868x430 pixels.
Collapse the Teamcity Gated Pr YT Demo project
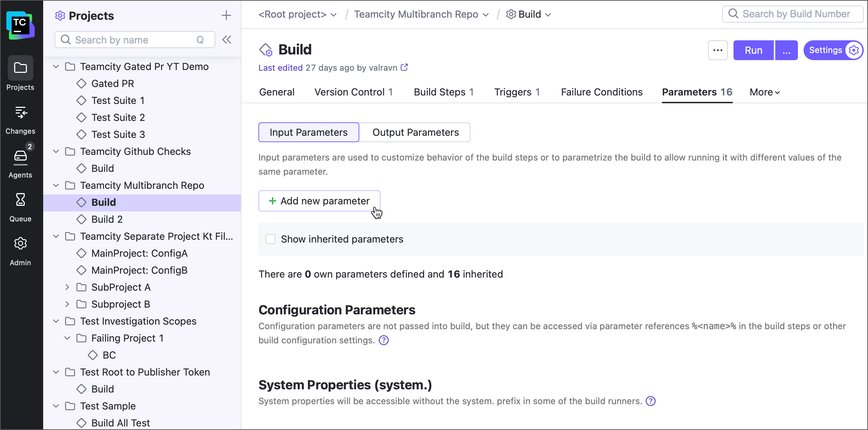coord(56,66)
